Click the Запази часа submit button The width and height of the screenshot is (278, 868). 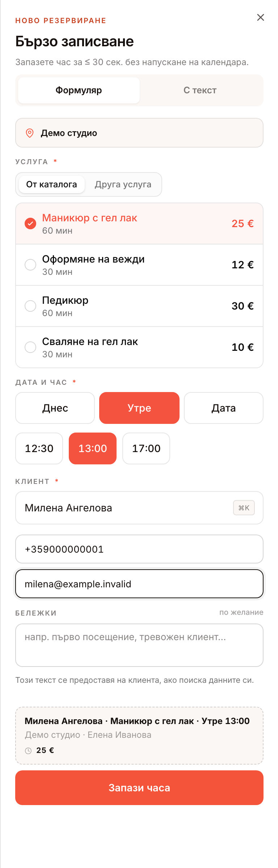[x=139, y=788]
